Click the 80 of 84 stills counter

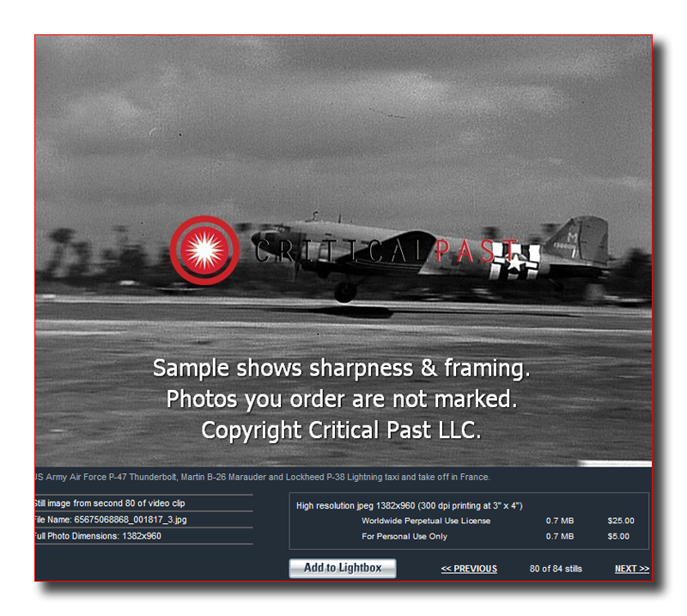[556, 569]
